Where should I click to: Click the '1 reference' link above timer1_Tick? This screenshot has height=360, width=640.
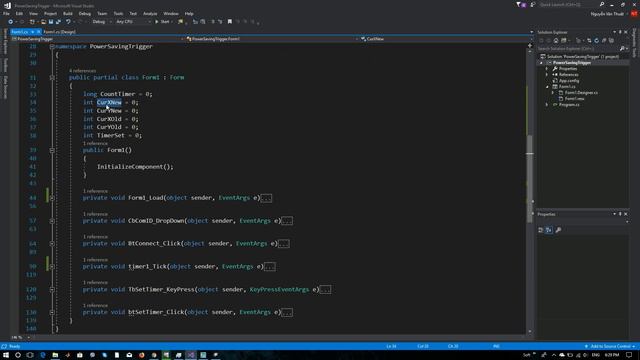95,260
